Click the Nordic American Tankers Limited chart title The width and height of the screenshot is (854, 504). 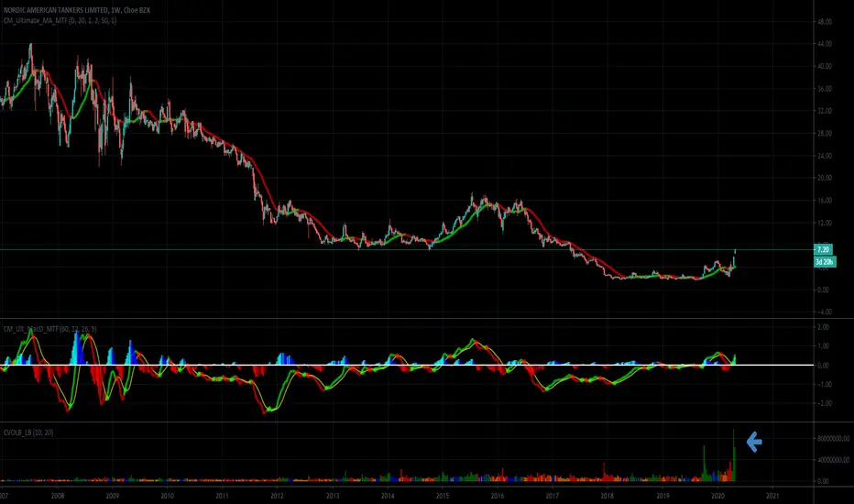point(76,10)
